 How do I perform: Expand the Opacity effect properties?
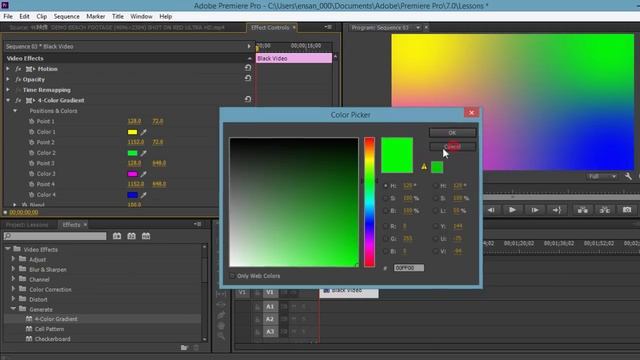(x=8, y=79)
